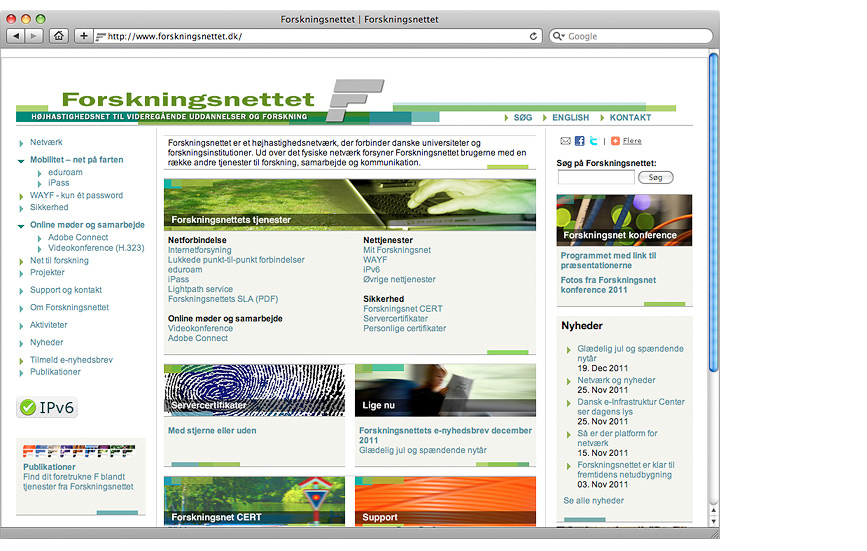Screen dimensions: 867x551
Task: Open Se alle nyheder link
Action: point(593,501)
